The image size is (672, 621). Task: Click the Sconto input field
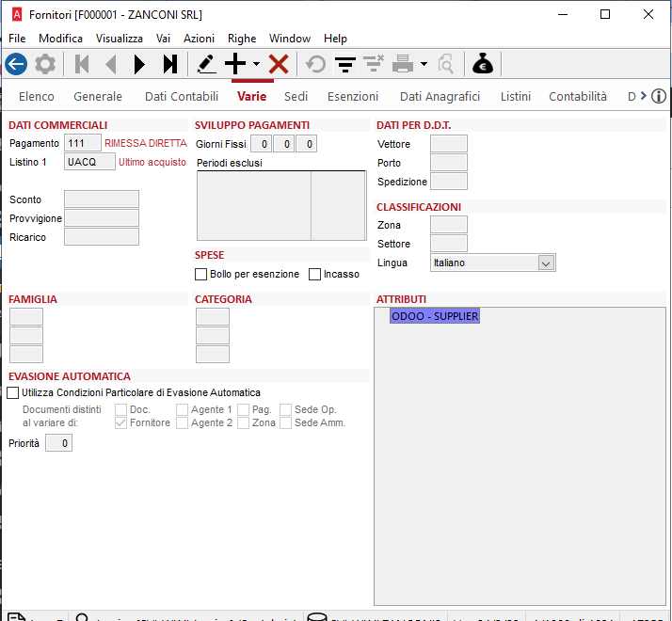coord(102,199)
